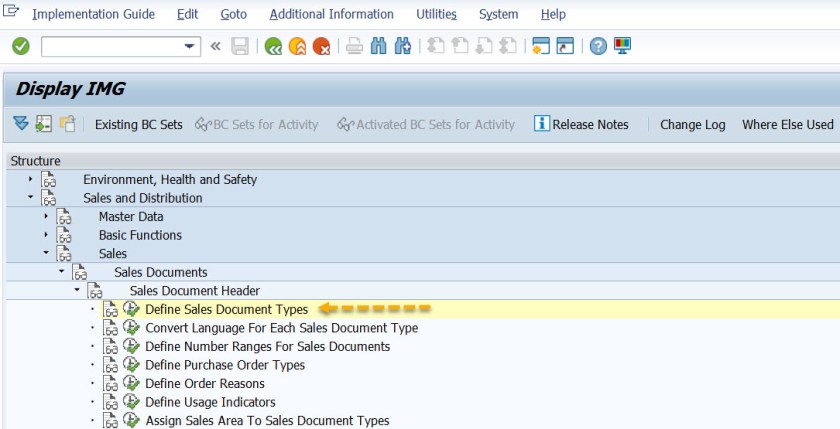Click the green Back arrow icon
The height and width of the screenshot is (429, 840).
[274, 47]
